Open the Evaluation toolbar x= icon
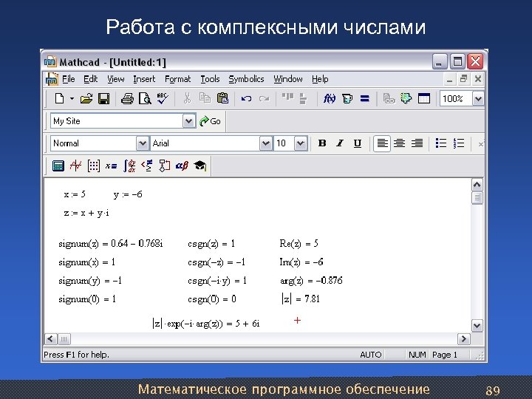 tap(111, 166)
